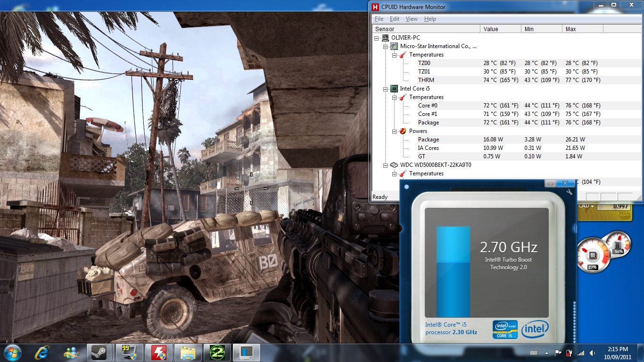Open the on-screen keyboard tray icon
Viewport: 644px width, 362px height.
point(534,353)
